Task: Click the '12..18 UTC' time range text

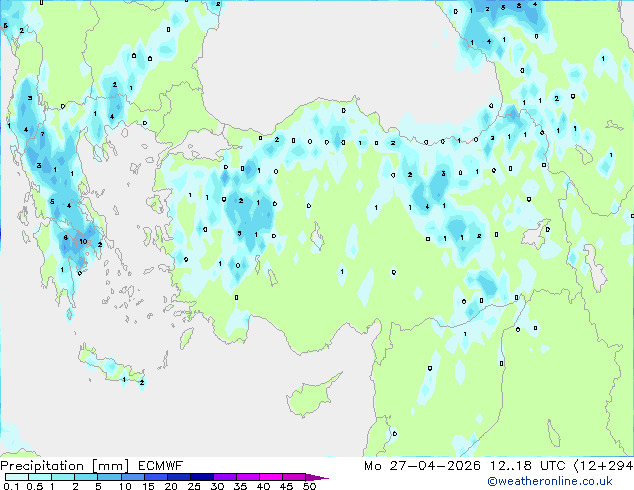Action: (527, 466)
